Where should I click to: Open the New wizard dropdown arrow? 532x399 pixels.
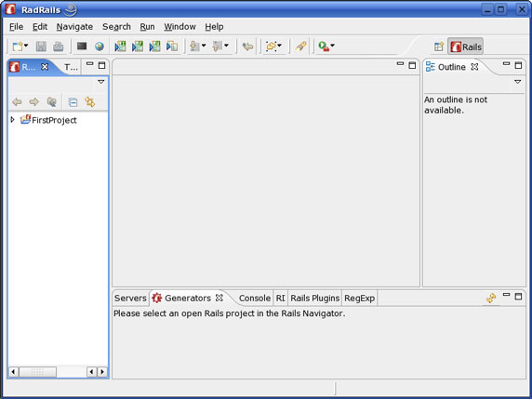coord(26,46)
